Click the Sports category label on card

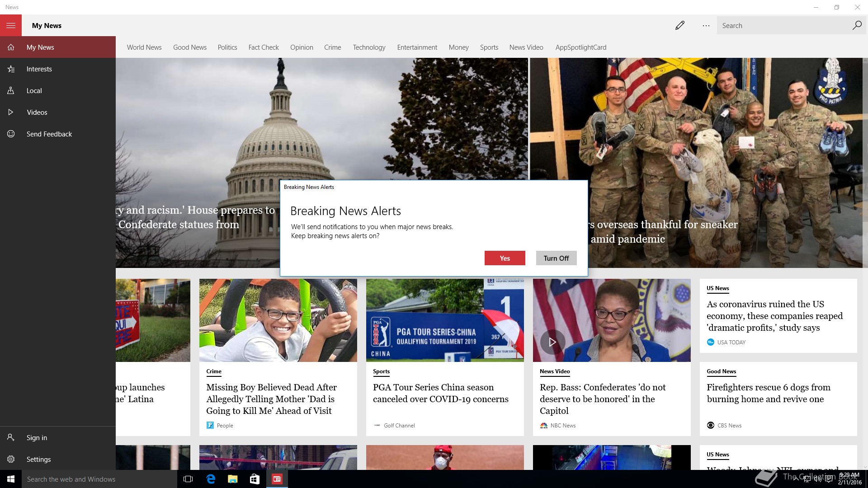point(381,371)
